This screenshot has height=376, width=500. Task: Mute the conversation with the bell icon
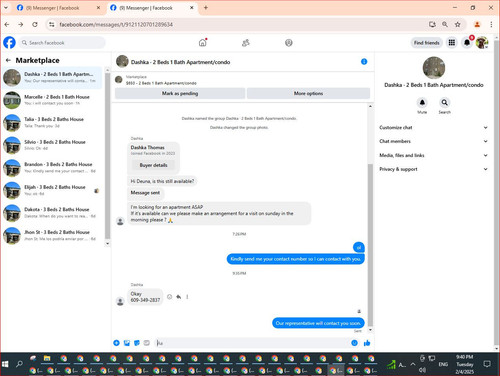click(x=422, y=102)
